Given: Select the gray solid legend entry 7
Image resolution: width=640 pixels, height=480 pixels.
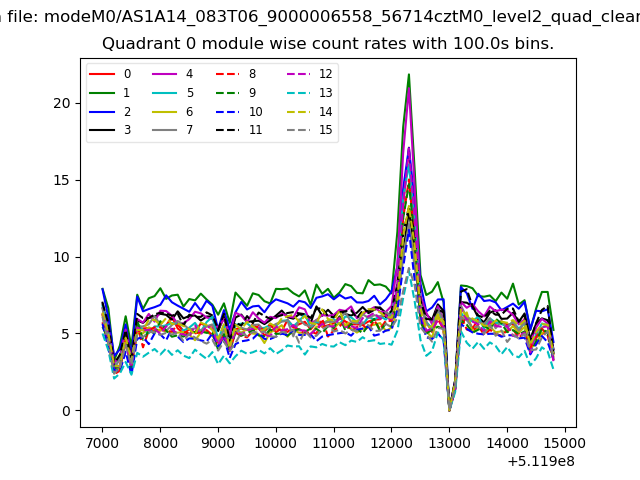Looking at the screenshot, I should [166, 131].
